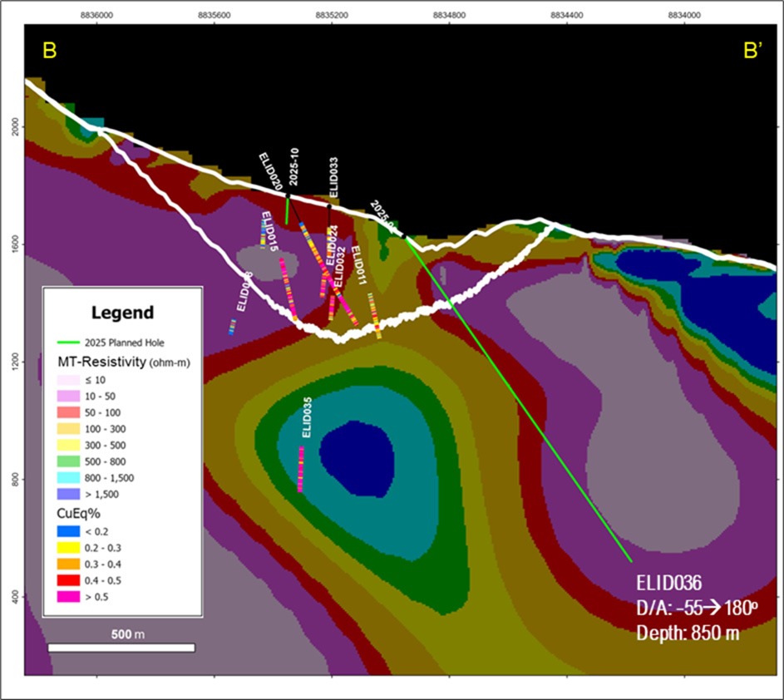
Task: Click the MT-Resistivity heading
Action: (124, 362)
